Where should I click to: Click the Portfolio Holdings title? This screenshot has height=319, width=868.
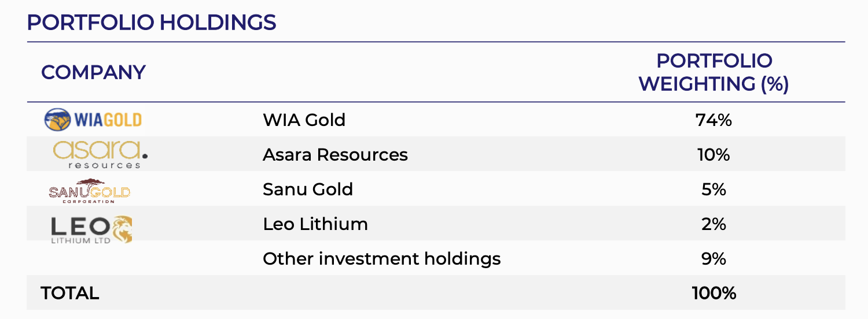tap(152, 23)
